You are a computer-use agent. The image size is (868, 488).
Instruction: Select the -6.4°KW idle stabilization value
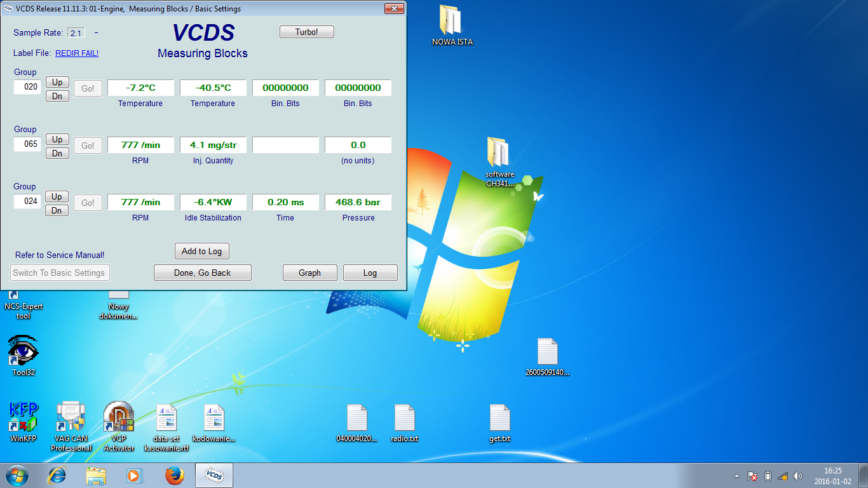point(213,202)
